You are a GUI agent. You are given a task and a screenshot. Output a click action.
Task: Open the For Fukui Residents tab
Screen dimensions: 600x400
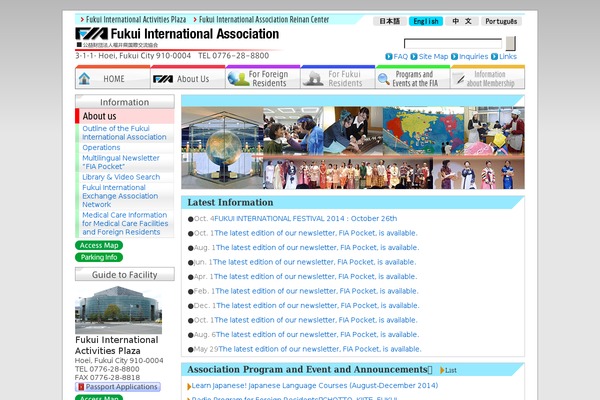tap(338, 77)
